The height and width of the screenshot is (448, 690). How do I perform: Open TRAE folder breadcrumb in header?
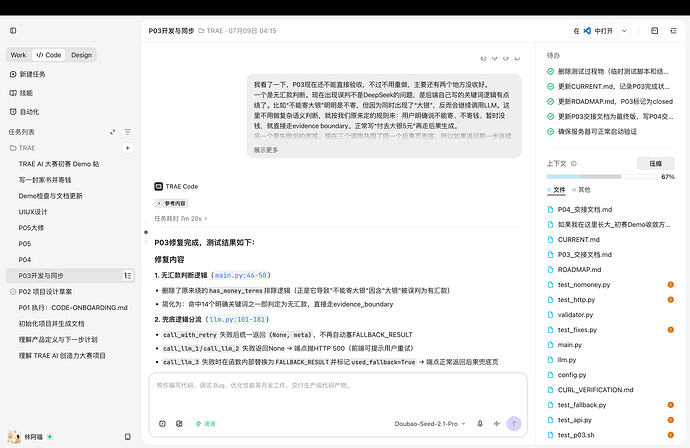(x=210, y=31)
